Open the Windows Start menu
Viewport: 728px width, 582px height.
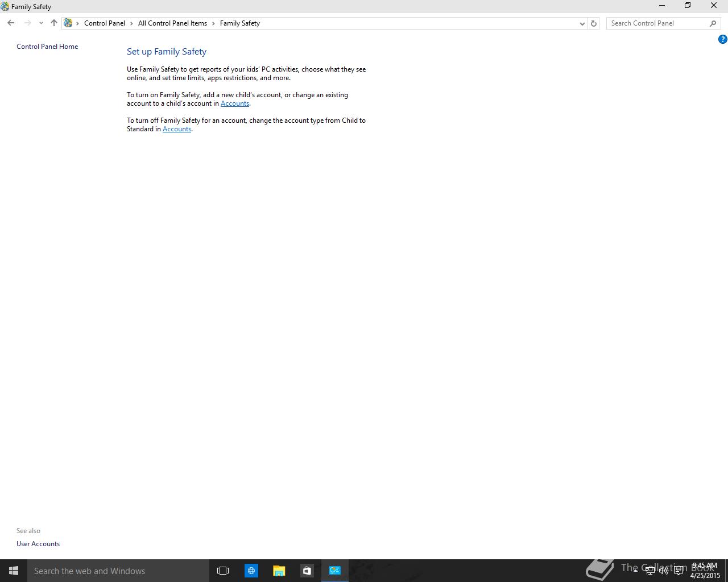14,571
